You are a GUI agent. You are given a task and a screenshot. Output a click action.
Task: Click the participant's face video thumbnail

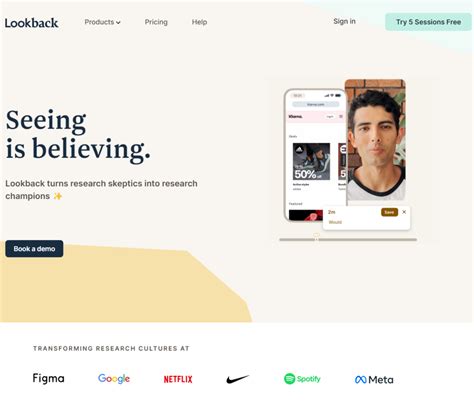(x=375, y=140)
